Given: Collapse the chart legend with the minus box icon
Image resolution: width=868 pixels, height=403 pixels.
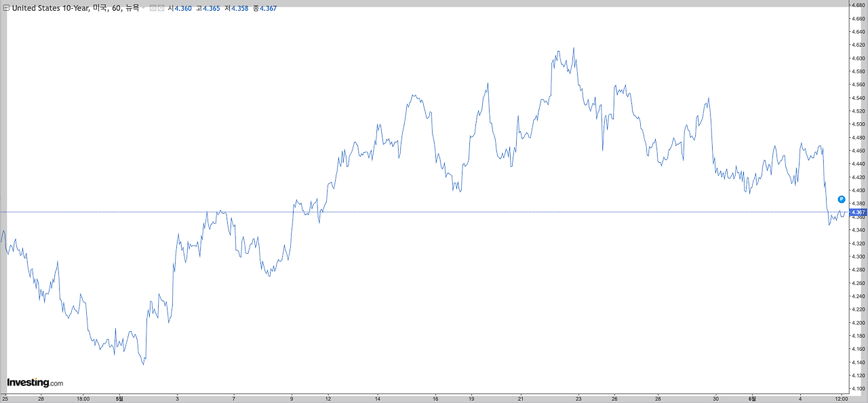Looking at the screenshot, I should coord(7,8).
